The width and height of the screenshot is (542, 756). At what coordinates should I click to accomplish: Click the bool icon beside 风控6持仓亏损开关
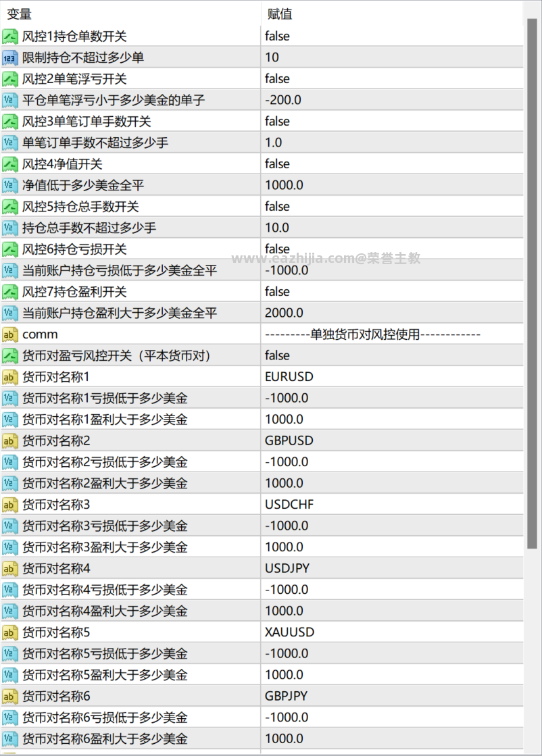(x=9, y=249)
